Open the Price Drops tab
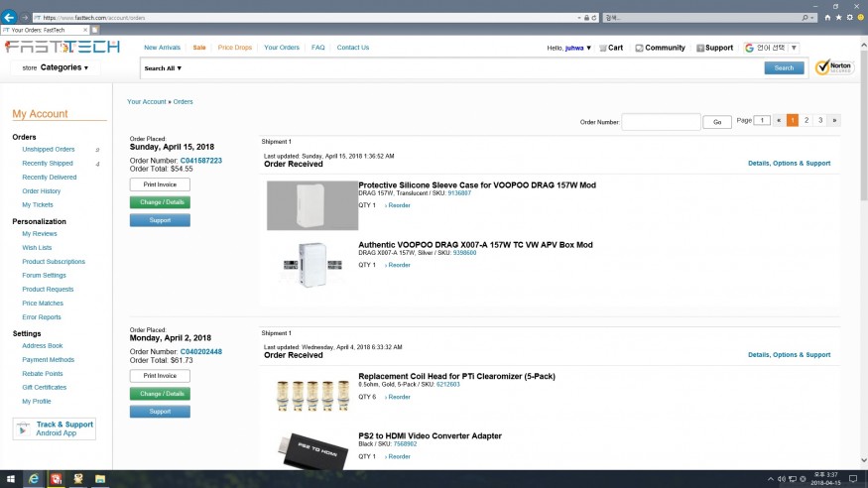868x488 pixels. [x=235, y=48]
